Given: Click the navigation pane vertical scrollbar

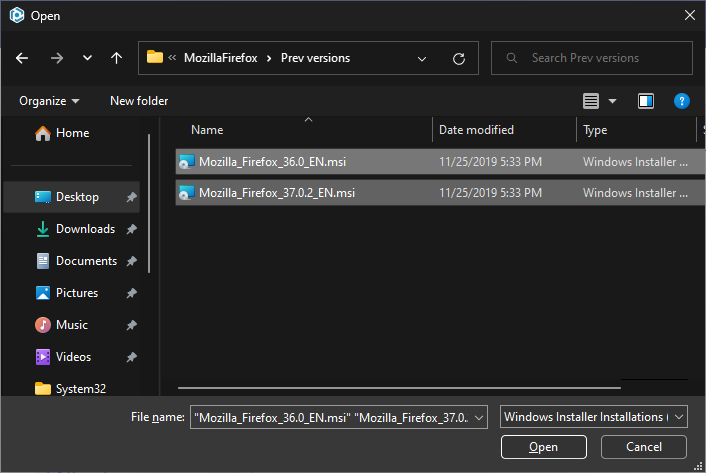Looking at the screenshot, I should pos(149,203).
